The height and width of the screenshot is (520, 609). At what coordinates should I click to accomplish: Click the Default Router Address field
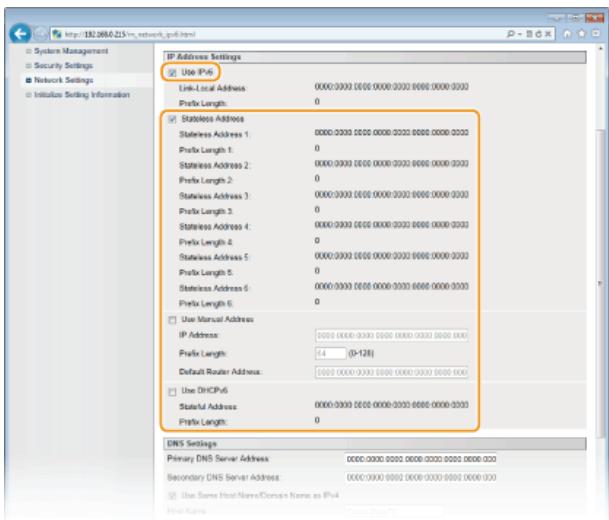(x=392, y=372)
